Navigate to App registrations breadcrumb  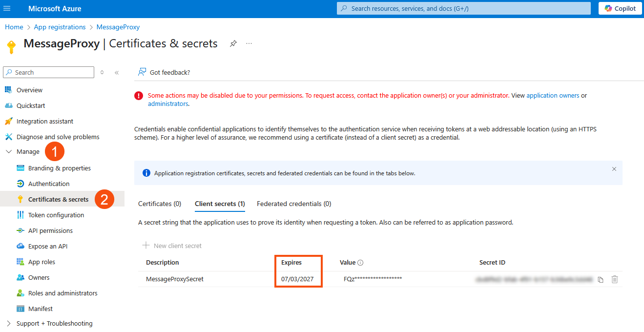60,27
